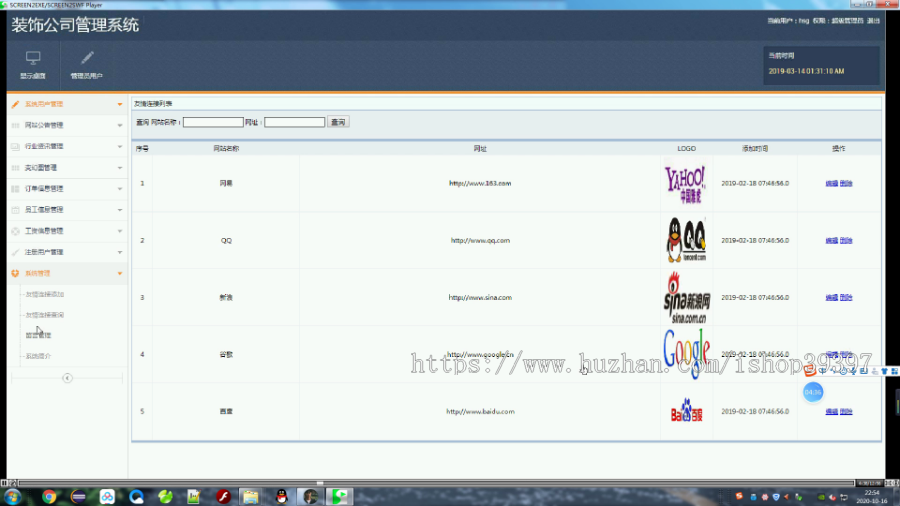Click the 退出 logout link
The height and width of the screenshot is (506, 900).
[x=874, y=21]
